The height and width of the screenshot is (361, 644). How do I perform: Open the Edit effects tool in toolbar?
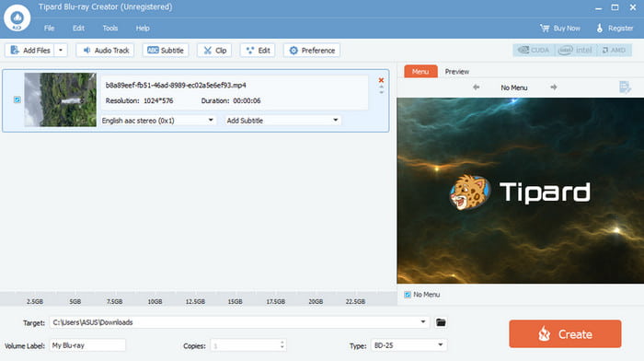[258, 50]
